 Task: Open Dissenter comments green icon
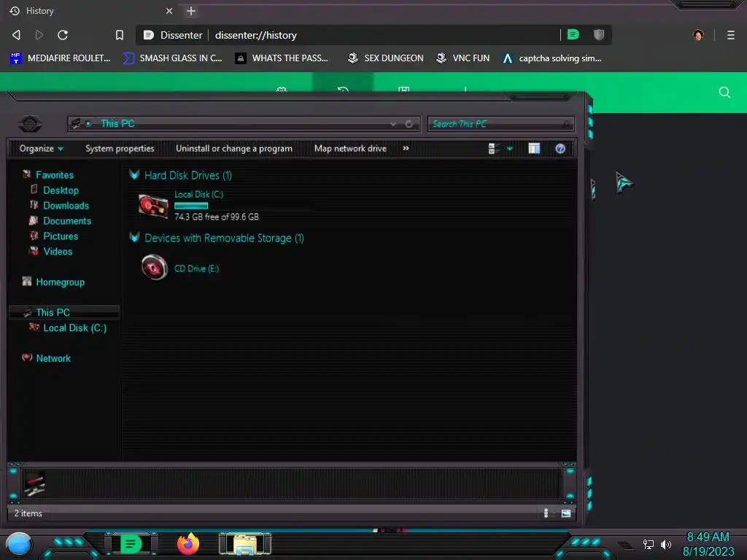[573, 34]
